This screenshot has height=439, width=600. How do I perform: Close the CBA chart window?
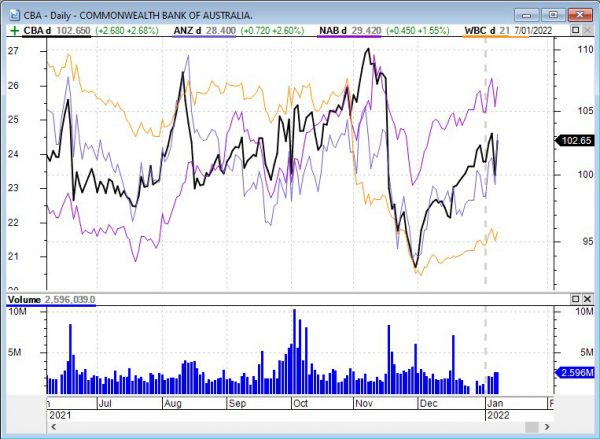(x=580, y=15)
